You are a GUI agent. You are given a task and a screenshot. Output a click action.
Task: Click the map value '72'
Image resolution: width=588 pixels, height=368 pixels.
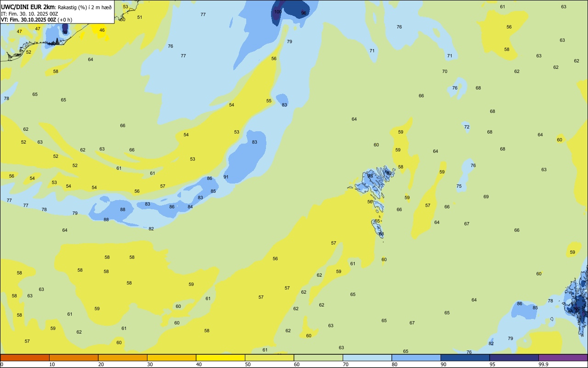point(467,127)
